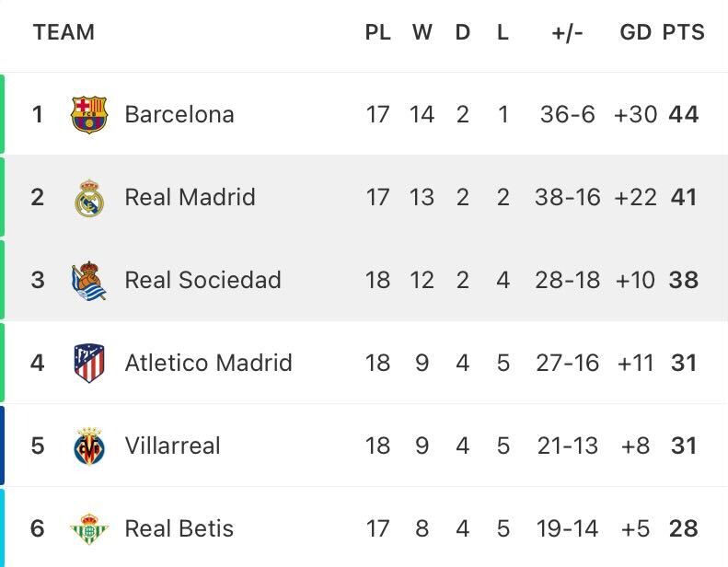Click Real Madrid's 38-16 goals record
The image size is (728, 567).
pyautogui.click(x=567, y=197)
